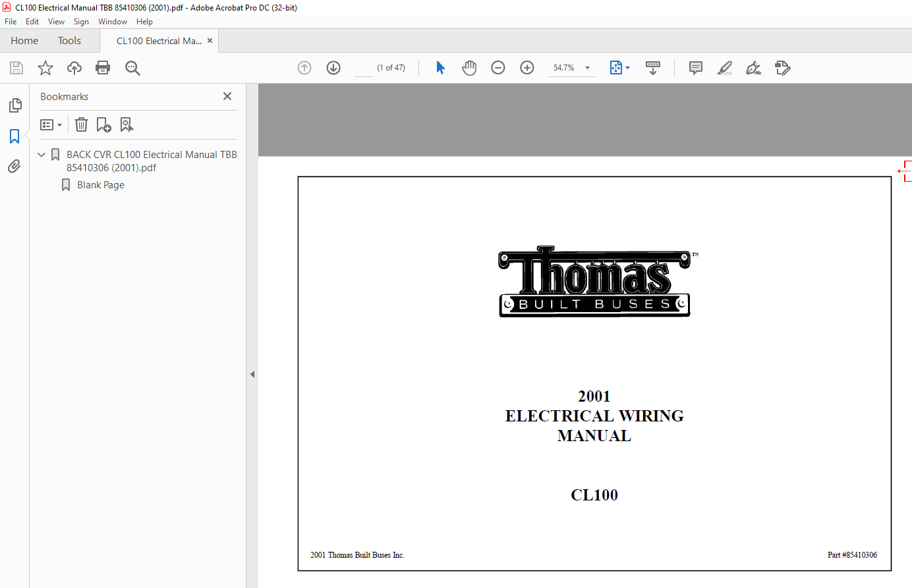
Task: Select the CL100 Electrical Manual document tab
Action: (x=159, y=41)
